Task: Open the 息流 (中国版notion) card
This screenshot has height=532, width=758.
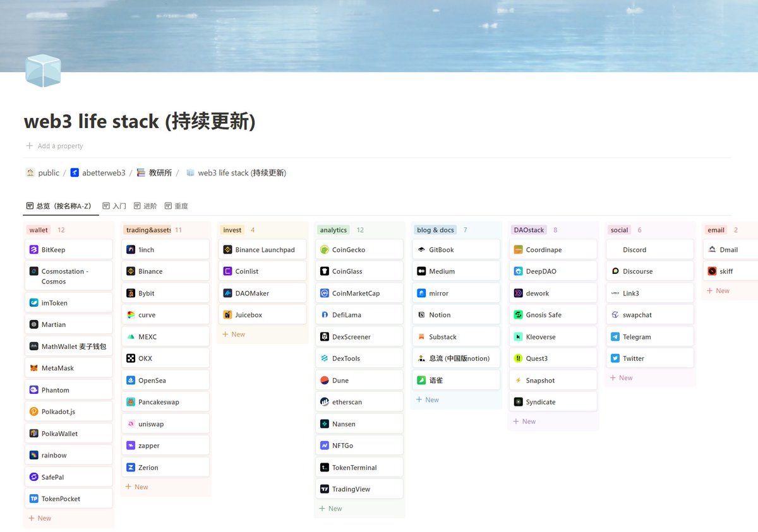Action: 457,358
